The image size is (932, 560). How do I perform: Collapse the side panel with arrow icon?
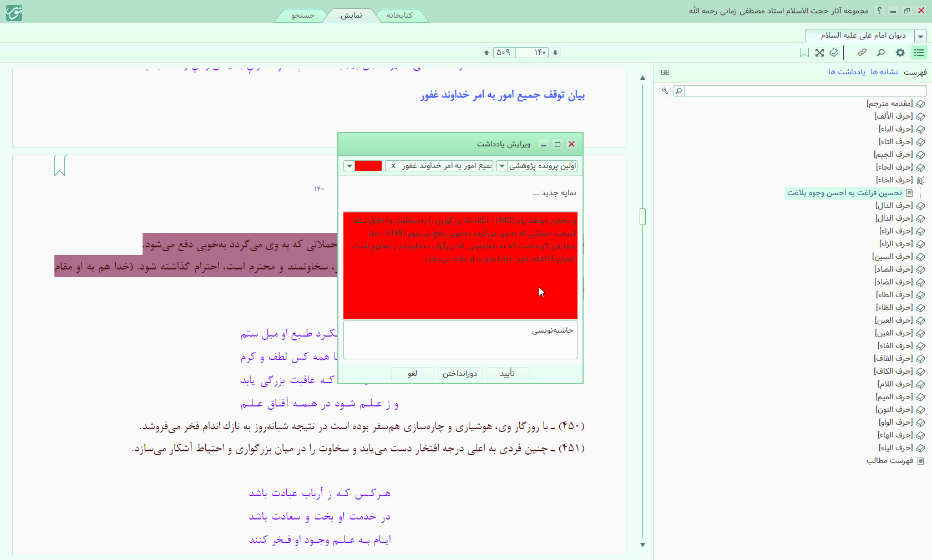click(665, 72)
